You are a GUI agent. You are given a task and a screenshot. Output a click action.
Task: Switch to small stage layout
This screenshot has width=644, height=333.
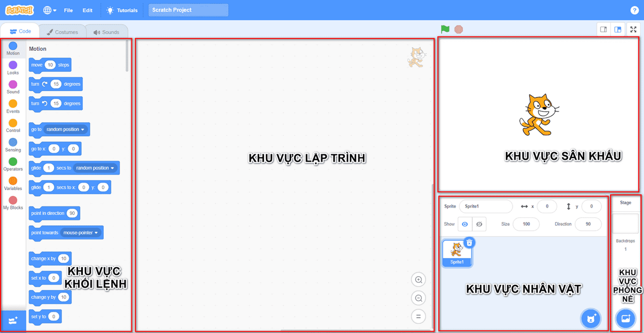click(x=604, y=29)
